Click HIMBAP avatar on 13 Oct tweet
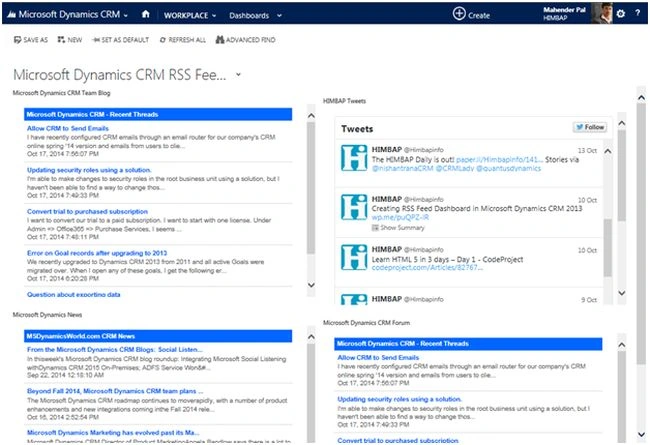650x445 pixels. 354,158
